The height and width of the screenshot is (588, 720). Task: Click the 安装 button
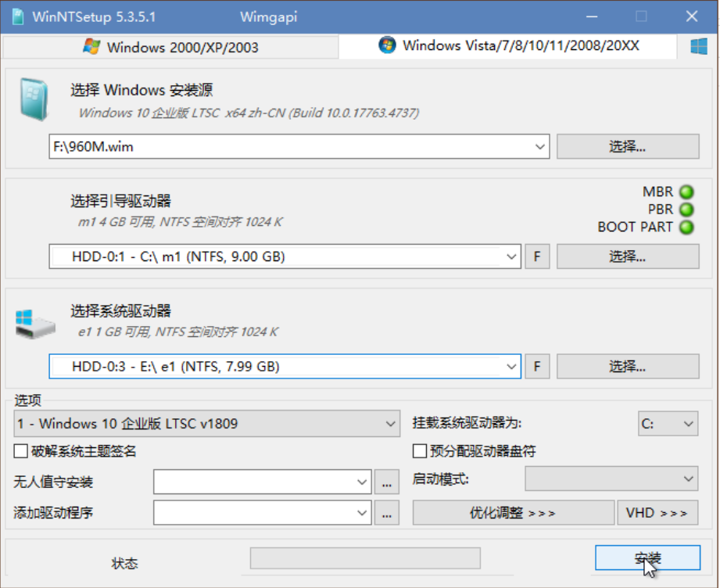pos(647,558)
